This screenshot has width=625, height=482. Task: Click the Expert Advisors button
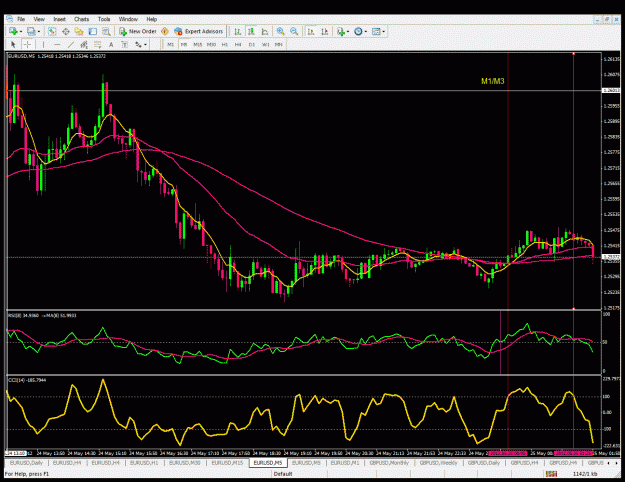point(199,31)
